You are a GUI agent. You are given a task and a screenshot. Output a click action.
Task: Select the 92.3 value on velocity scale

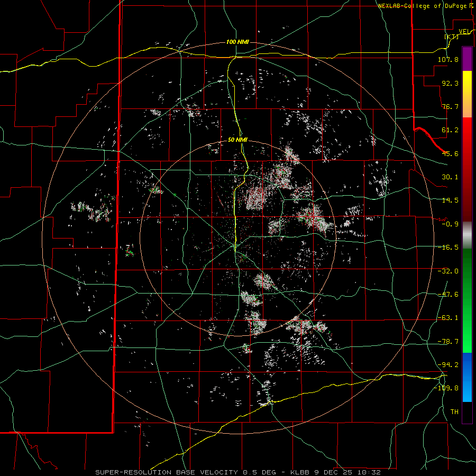point(450,83)
